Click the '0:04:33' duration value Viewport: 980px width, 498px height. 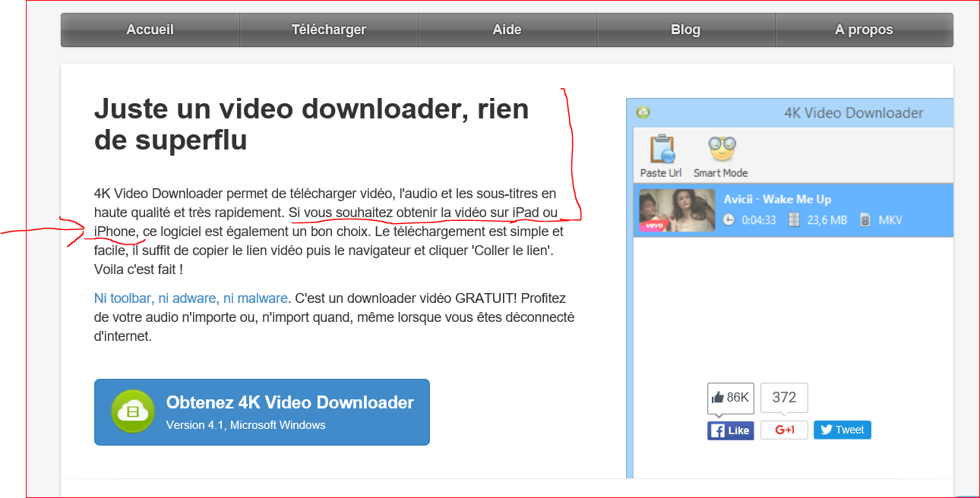tap(759, 220)
